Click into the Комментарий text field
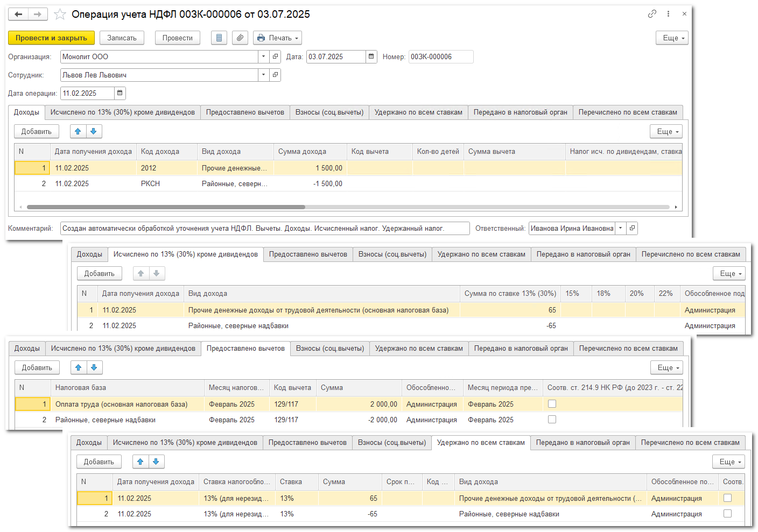Image resolution: width=758 pixels, height=532 pixels. tap(265, 229)
